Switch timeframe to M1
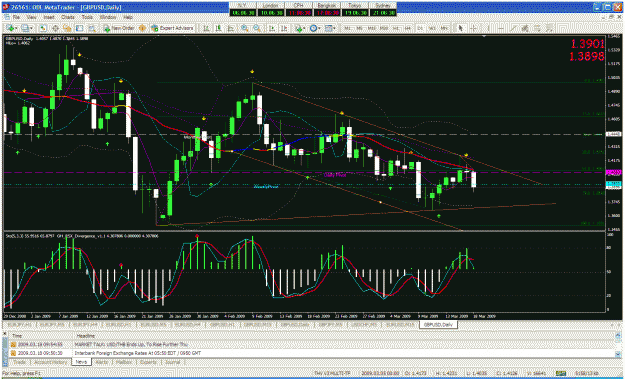625x379 pixels. click(x=348, y=28)
